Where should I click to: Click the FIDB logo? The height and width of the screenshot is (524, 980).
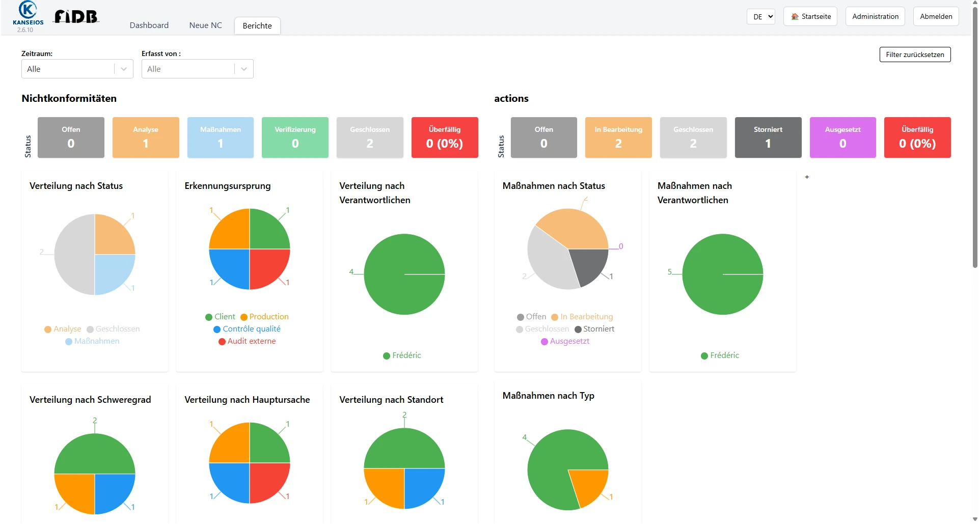coord(76,17)
